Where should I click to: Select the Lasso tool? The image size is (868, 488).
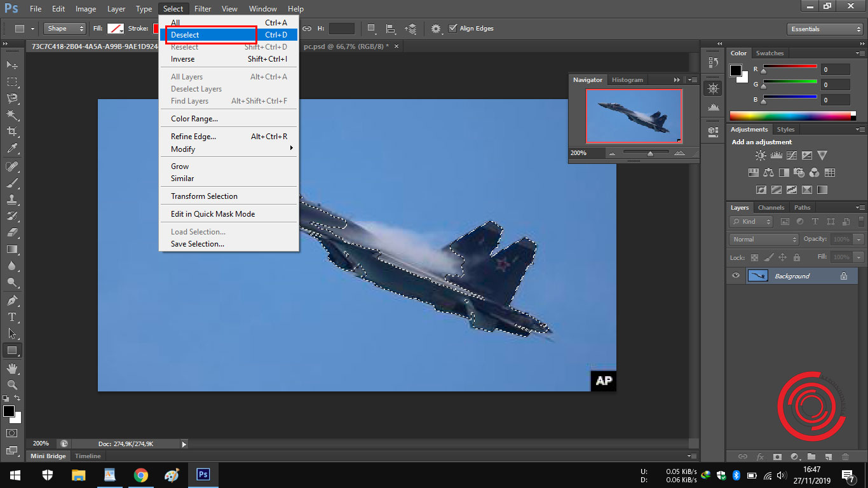pos(12,98)
